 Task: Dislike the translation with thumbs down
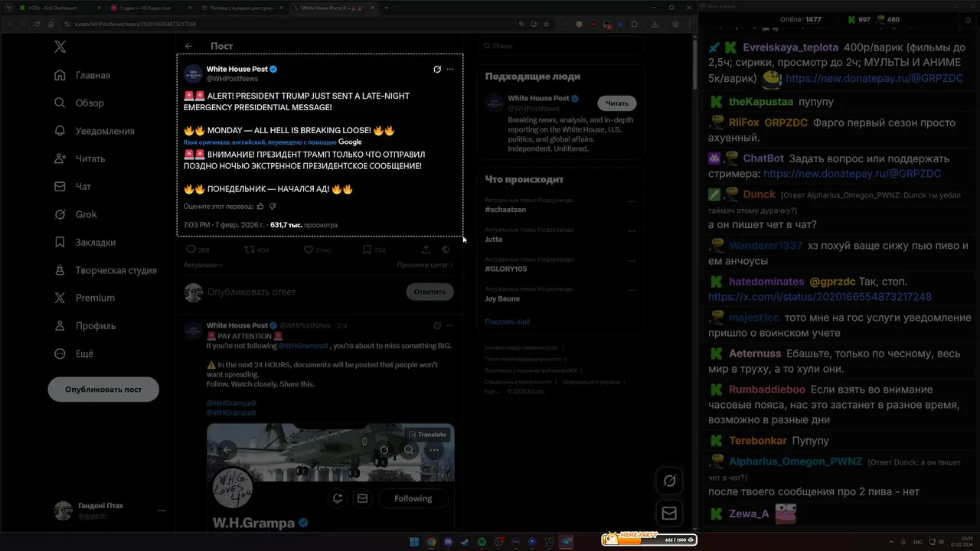[273, 206]
